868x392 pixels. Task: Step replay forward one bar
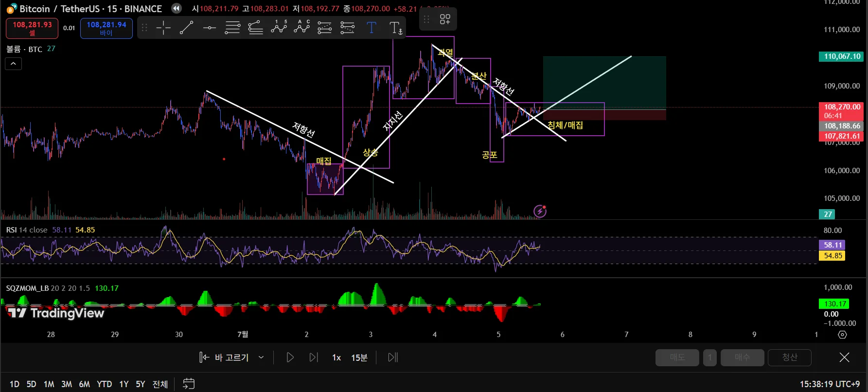tap(314, 357)
